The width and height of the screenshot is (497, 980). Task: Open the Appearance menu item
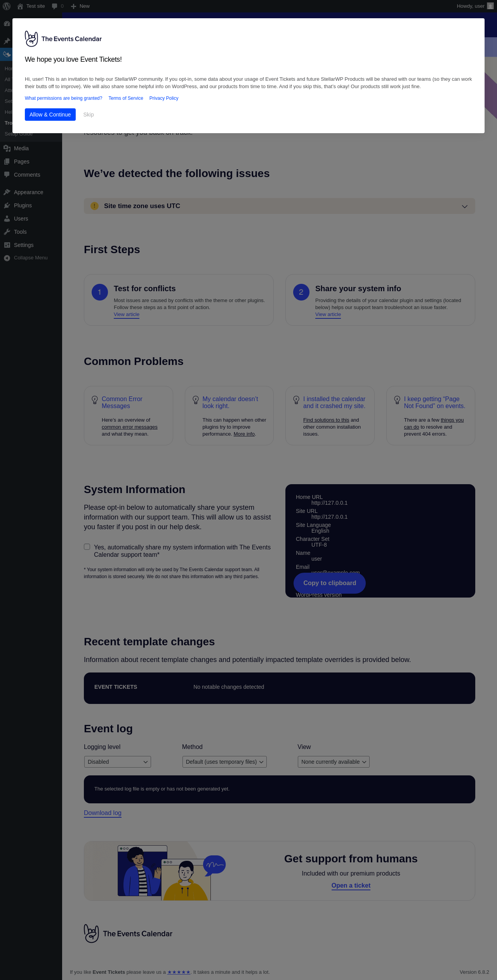[31, 192]
